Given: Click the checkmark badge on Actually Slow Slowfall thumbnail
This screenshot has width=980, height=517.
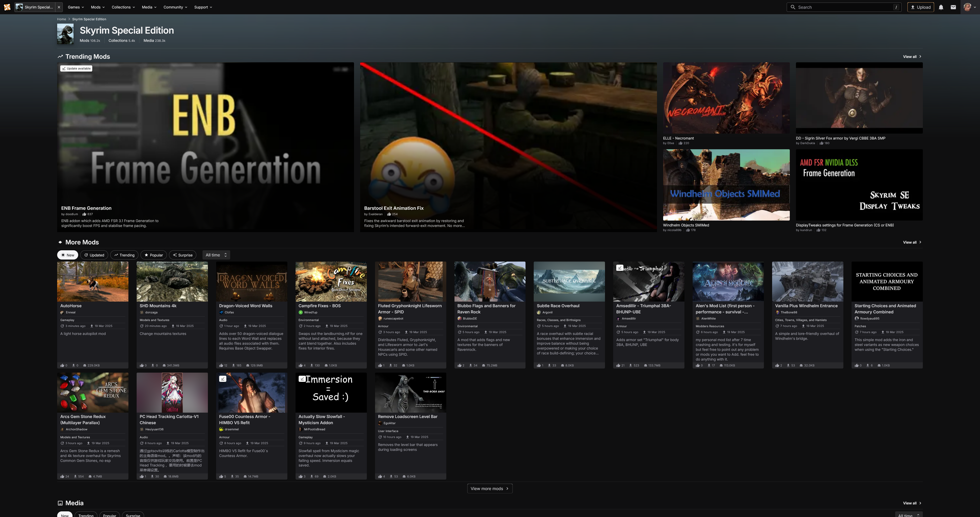Looking at the screenshot, I should click(302, 379).
